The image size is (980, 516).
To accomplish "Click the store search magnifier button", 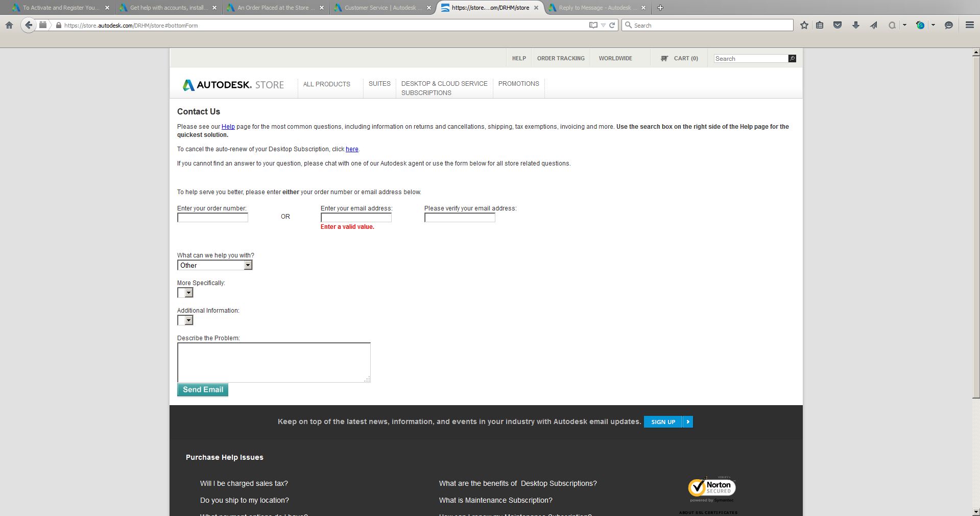I will [x=792, y=59].
